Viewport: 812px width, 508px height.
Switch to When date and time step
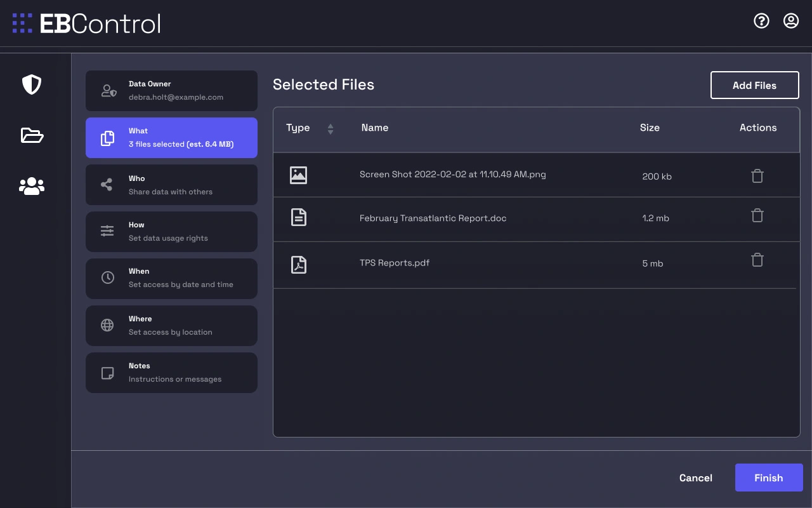(x=171, y=278)
